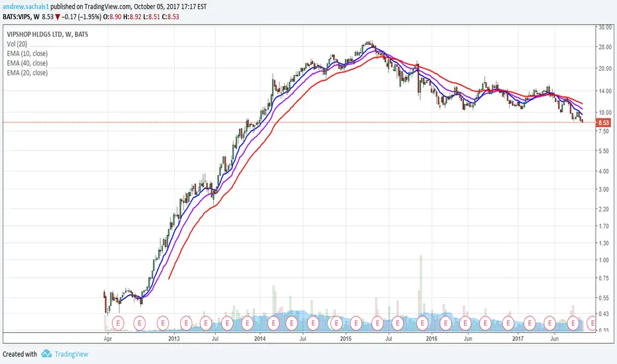Click the 10.00 price axis label
The image size is (617, 364).
coord(605,113)
